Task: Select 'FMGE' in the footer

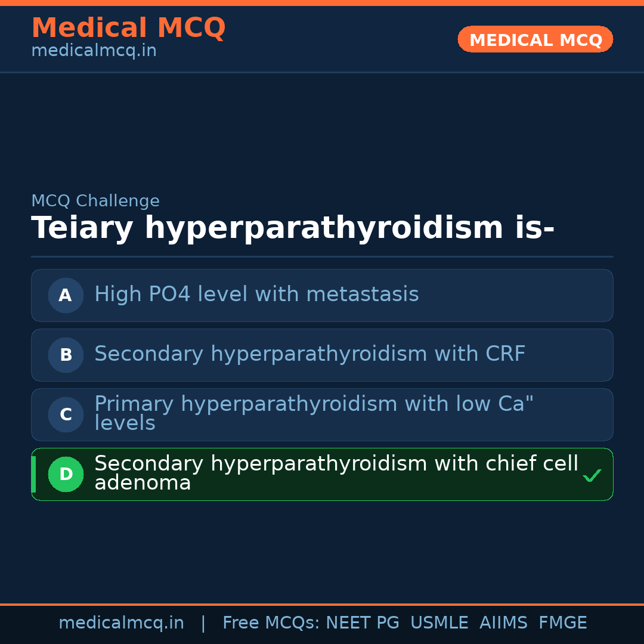Action: pyautogui.click(x=562, y=623)
